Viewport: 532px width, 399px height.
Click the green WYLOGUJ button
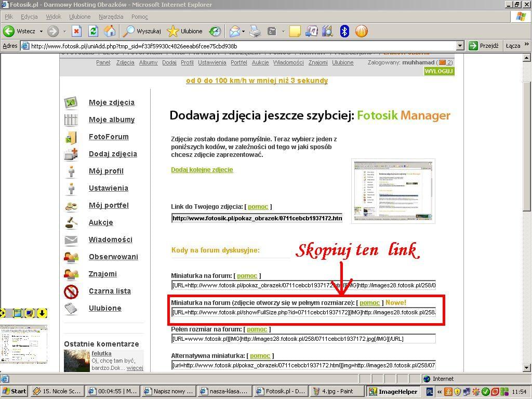coord(439,71)
